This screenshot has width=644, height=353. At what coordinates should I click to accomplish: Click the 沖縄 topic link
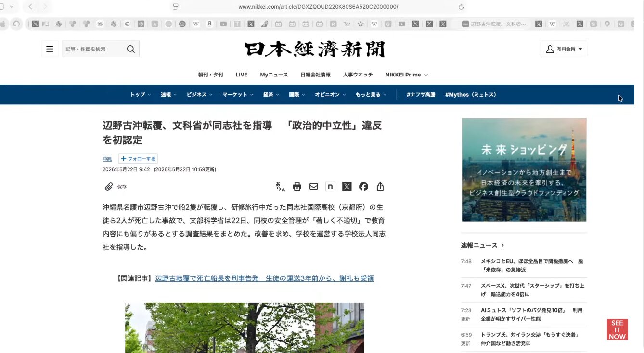[107, 159]
